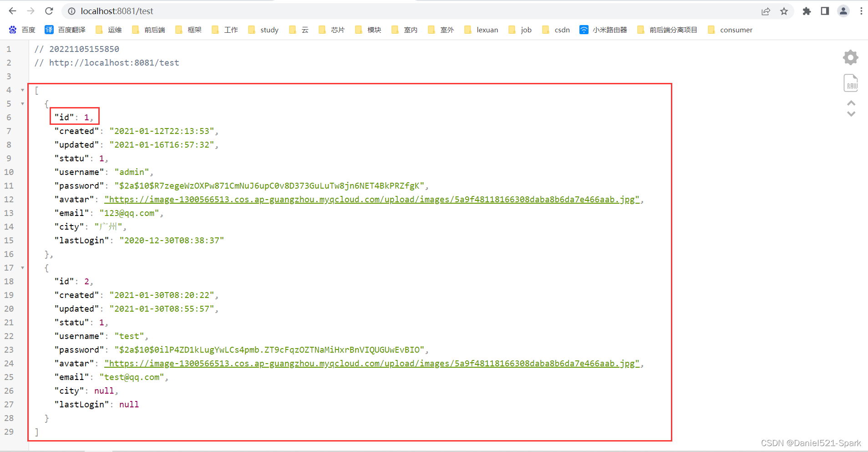Open the consumer bookmarks folder

(731, 30)
